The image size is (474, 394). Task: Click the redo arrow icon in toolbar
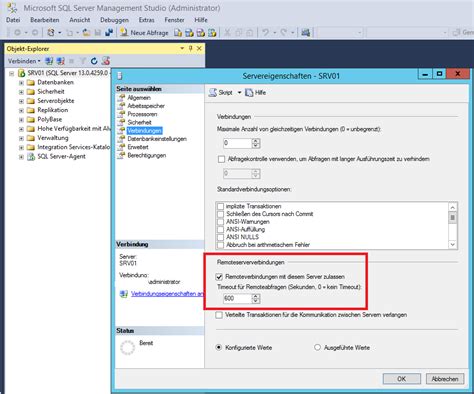(284, 33)
